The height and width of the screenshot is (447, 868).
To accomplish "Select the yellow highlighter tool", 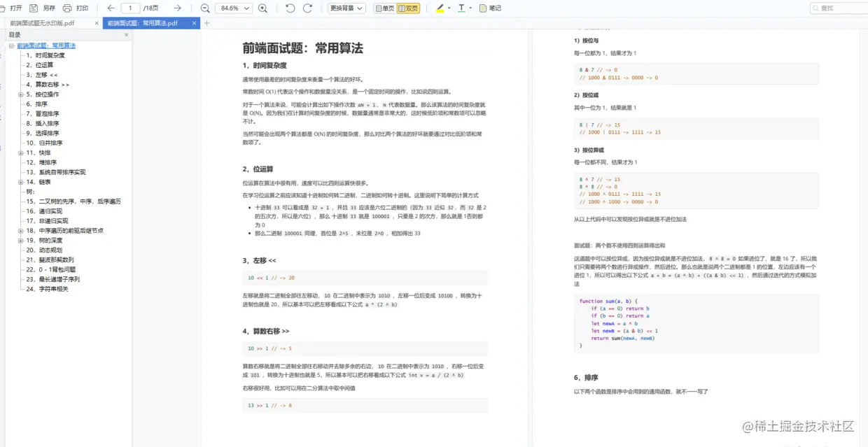I will point(440,8).
